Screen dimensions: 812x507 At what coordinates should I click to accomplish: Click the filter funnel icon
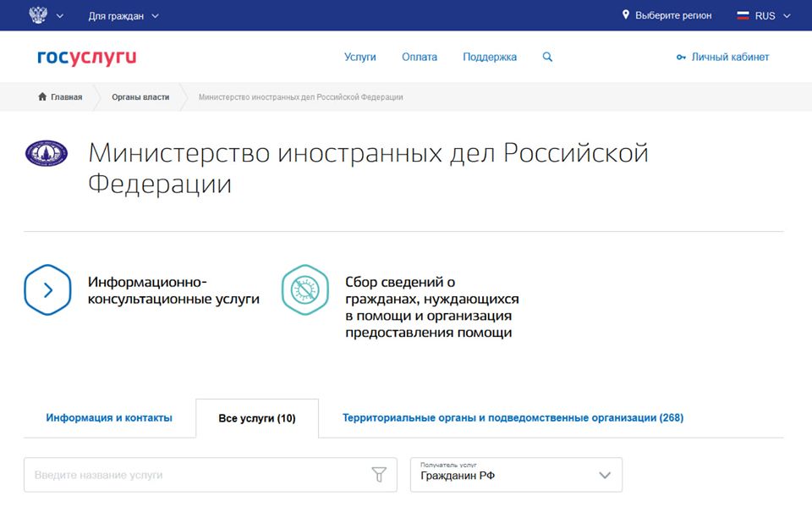click(379, 474)
